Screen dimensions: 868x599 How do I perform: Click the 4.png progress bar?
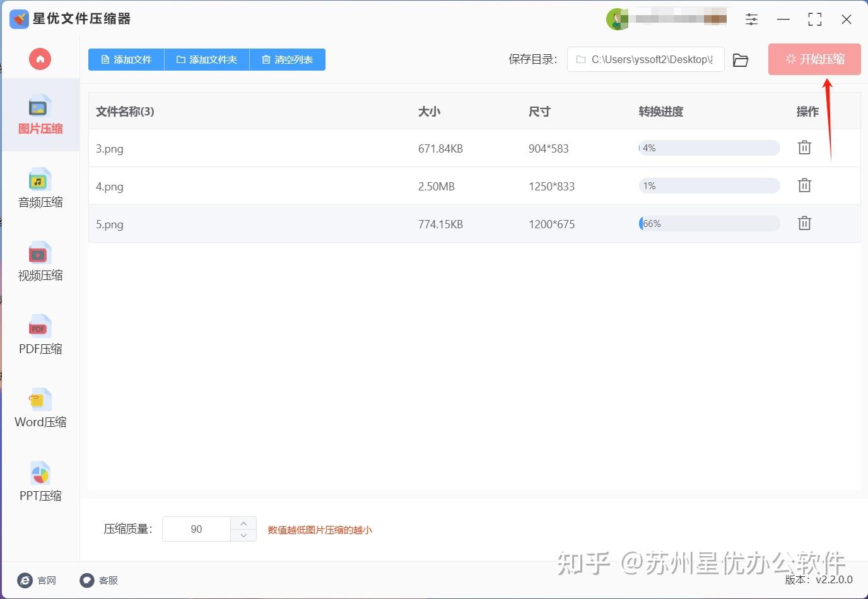coord(709,186)
